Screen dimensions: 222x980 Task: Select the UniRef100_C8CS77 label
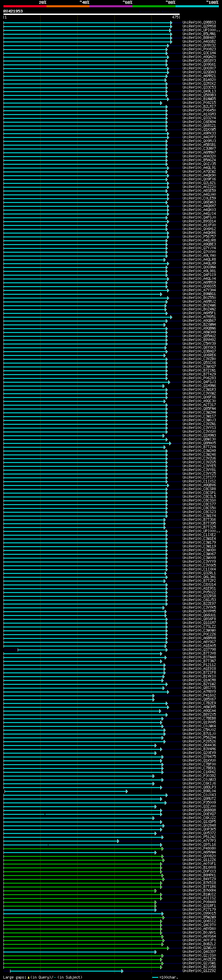(x=199, y=504)
